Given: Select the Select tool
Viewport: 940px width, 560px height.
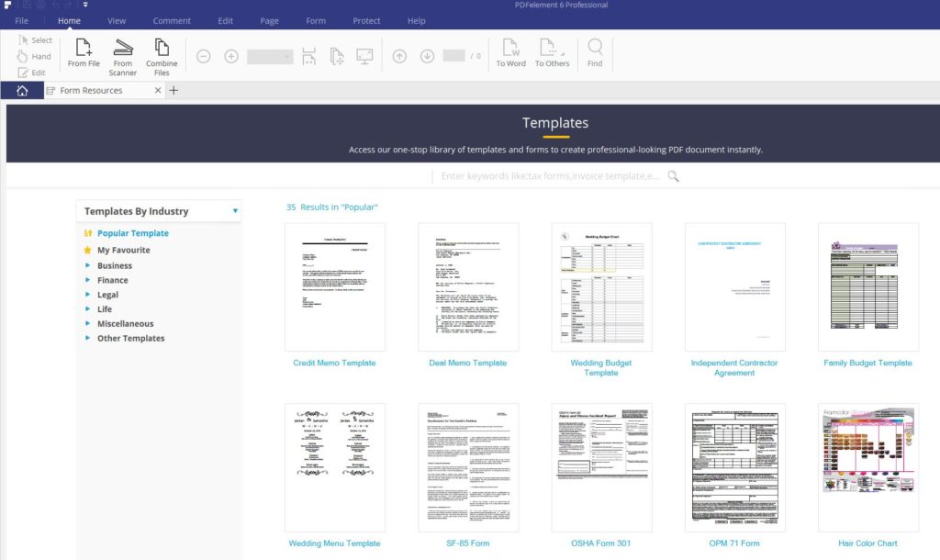Looking at the screenshot, I should [x=35, y=40].
